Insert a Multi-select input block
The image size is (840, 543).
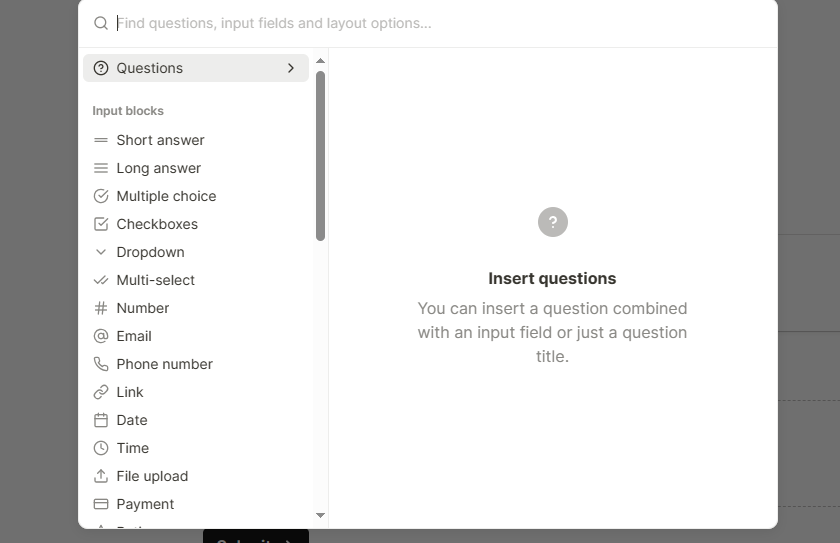pyautogui.click(x=155, y=280)
